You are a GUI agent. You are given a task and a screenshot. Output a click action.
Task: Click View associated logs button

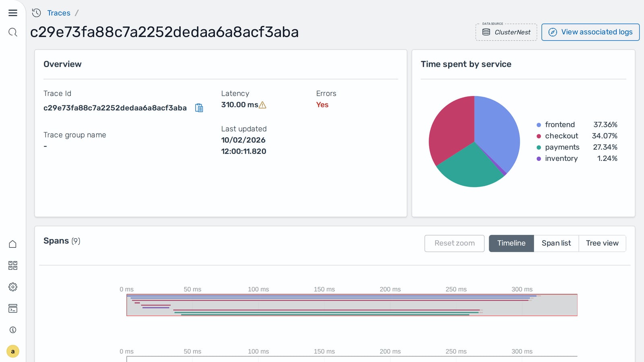tap(590, 32)
